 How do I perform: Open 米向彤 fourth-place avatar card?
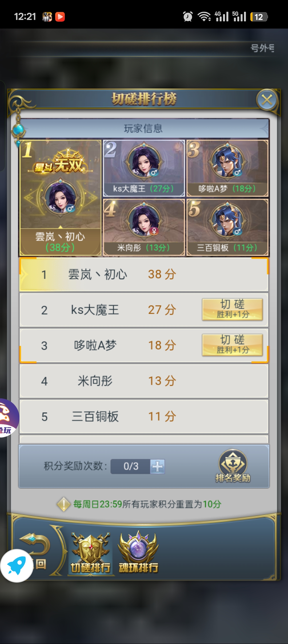tap(144, 227)
